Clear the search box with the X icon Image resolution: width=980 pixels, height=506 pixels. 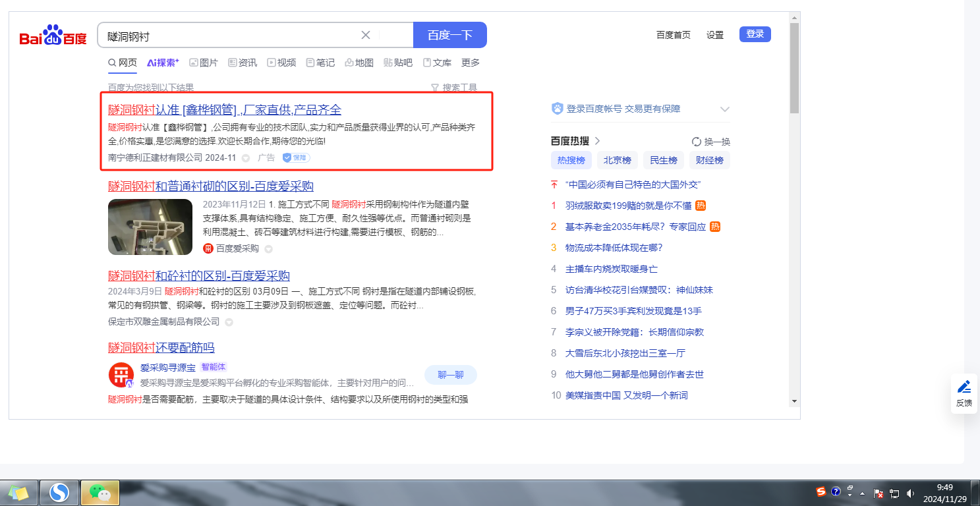366,35
